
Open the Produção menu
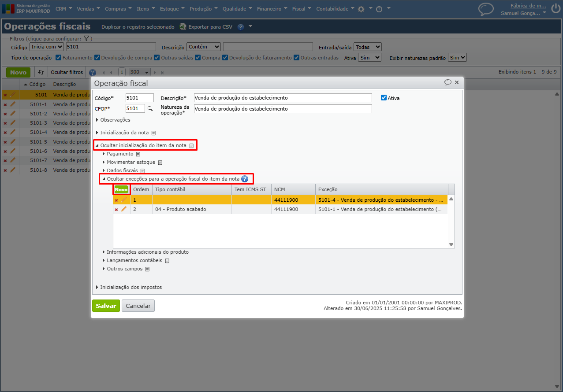click(x=204, y=8)
